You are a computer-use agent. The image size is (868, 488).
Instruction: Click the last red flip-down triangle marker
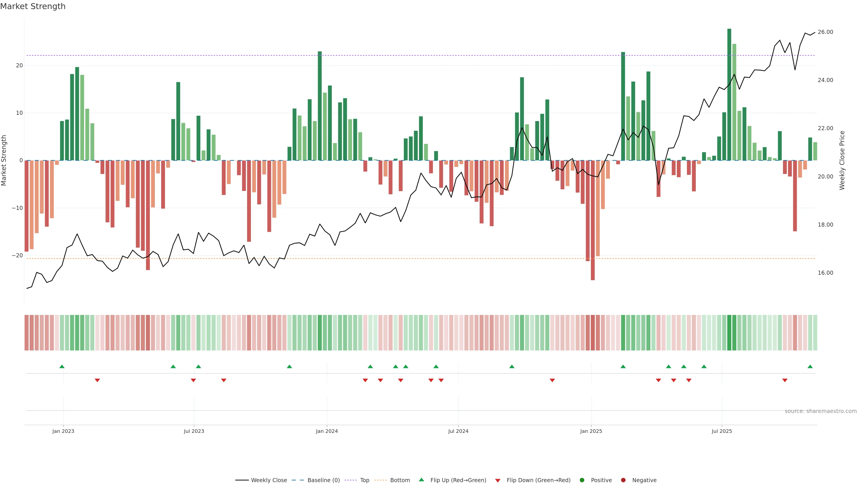(x=785, y=380)
